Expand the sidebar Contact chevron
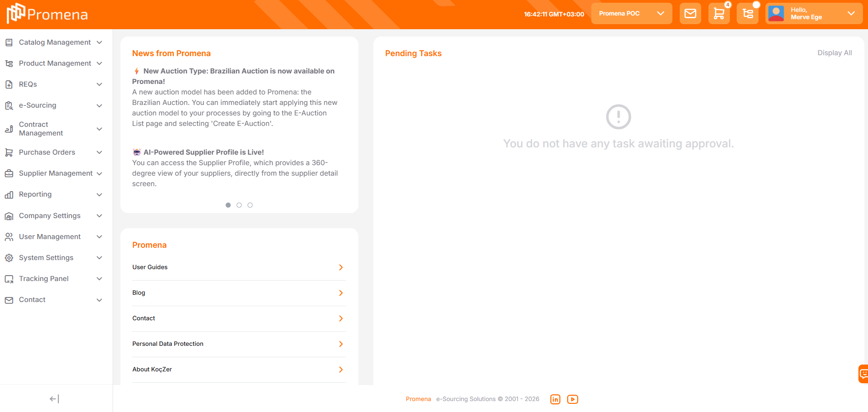 pyautogui.click(x=99, y=300)
